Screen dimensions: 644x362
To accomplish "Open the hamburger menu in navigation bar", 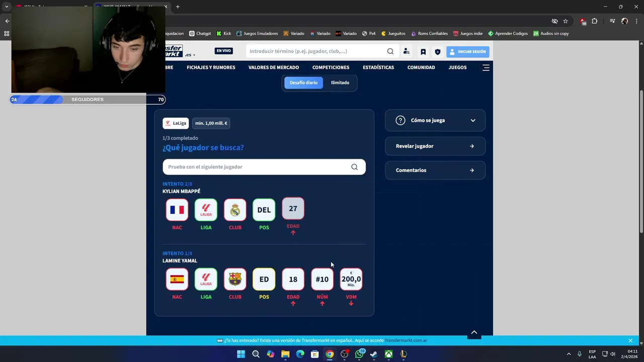I will (x=486, y=67).
